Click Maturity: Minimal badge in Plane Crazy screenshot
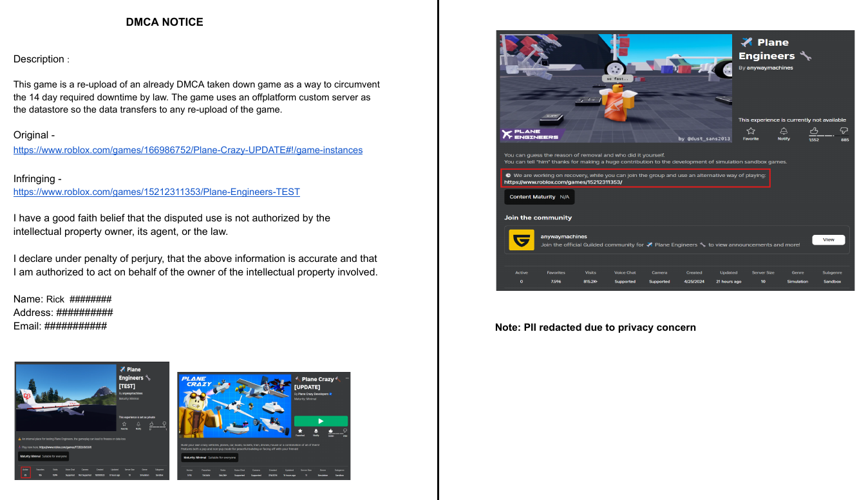This screenshot has width=868, height=500. pyautogui.click(x=209, y=458)
